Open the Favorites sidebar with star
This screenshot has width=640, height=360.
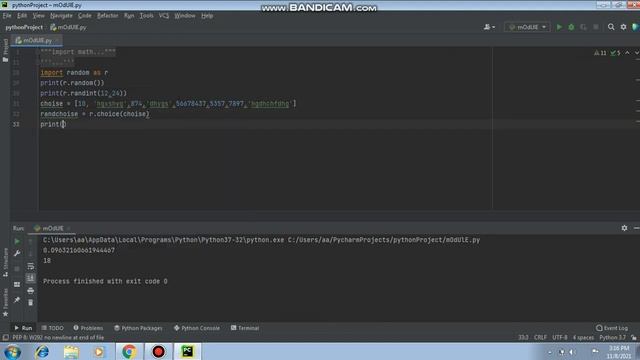pyautogui.click(x=5, y=302)
